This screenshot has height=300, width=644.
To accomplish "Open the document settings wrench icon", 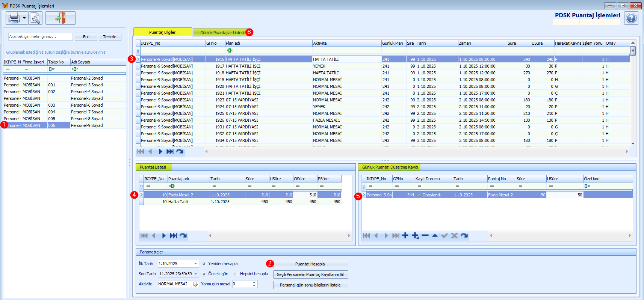I will 35,18.
